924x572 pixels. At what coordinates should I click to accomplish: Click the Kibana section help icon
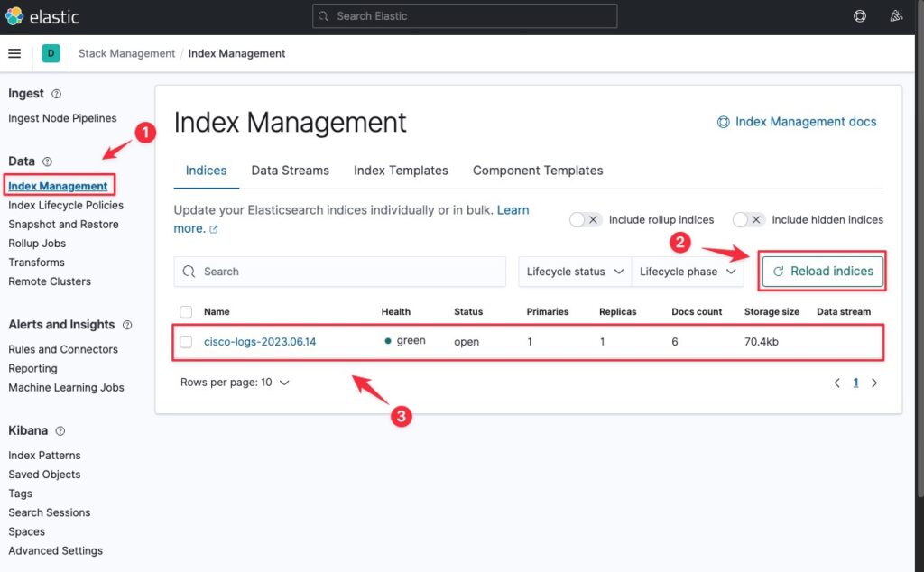(x=60, y=430)
